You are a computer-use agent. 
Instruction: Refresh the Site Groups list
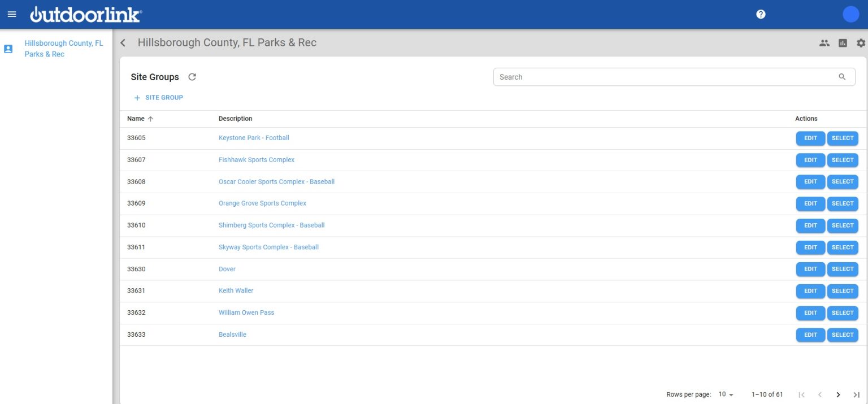pyautogui.click(x=192, y=77)
